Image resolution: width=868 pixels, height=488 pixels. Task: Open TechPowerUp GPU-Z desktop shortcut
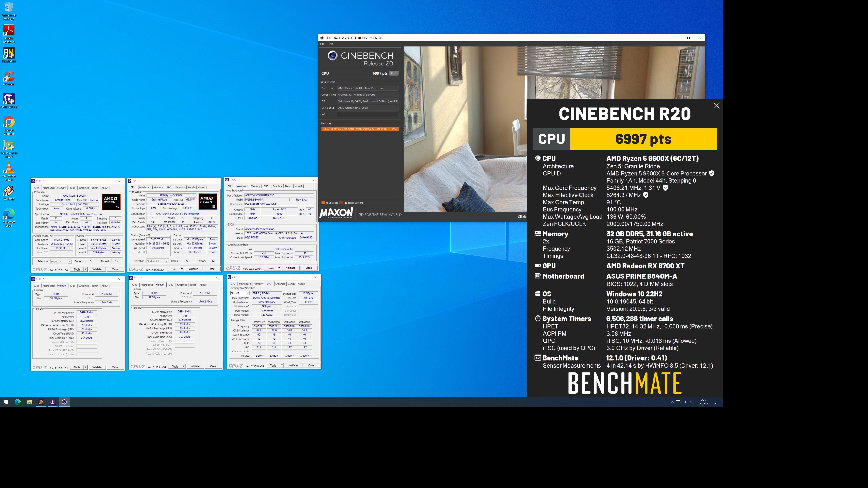(x=9, y=149)
